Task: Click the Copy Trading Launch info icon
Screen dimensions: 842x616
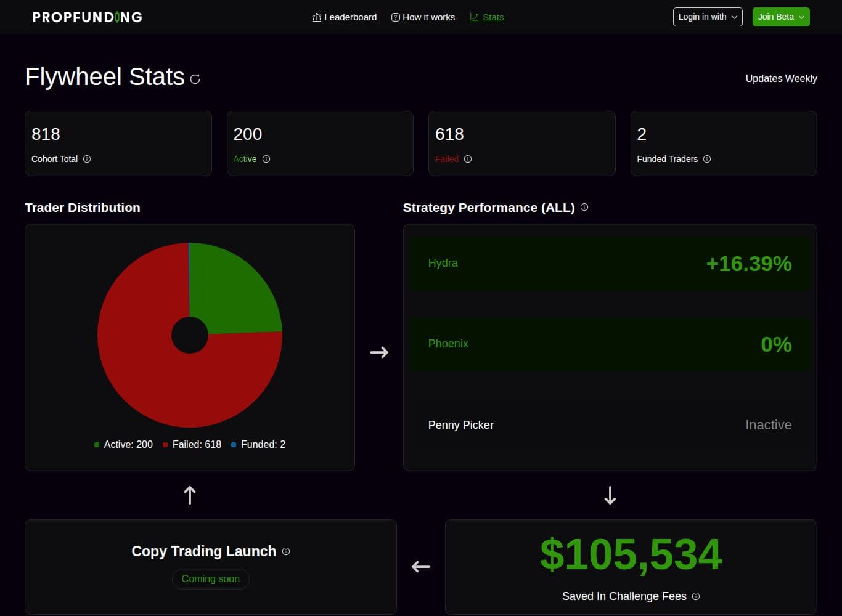Action: (286, 551)
